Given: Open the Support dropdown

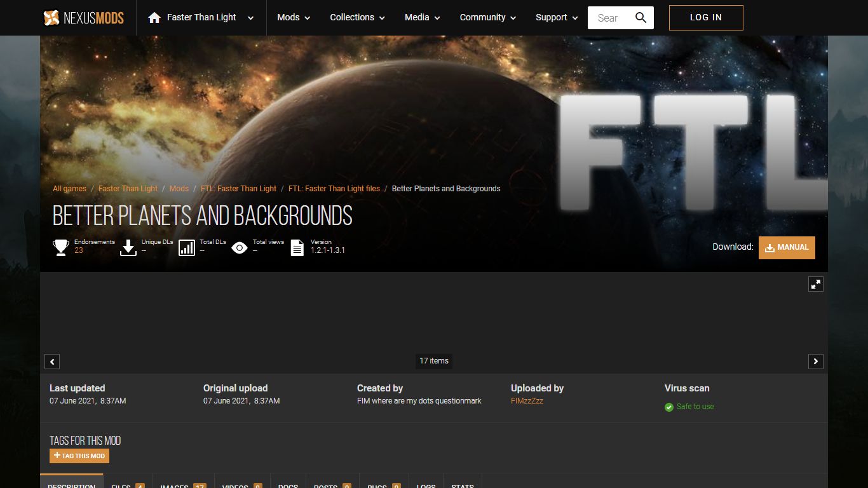Looking at the screenshot, I should click(557, 18).
